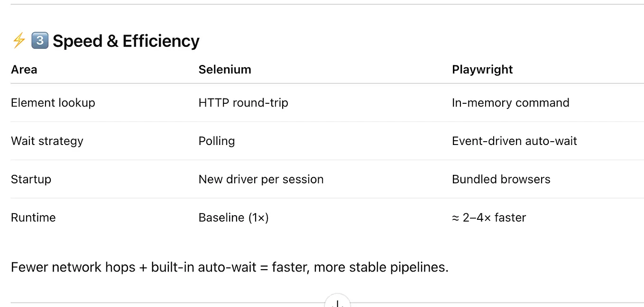The height and width of the screenshot is (307, 644).
Task: Select the Playwright column header
Action: tap(482, 70)
